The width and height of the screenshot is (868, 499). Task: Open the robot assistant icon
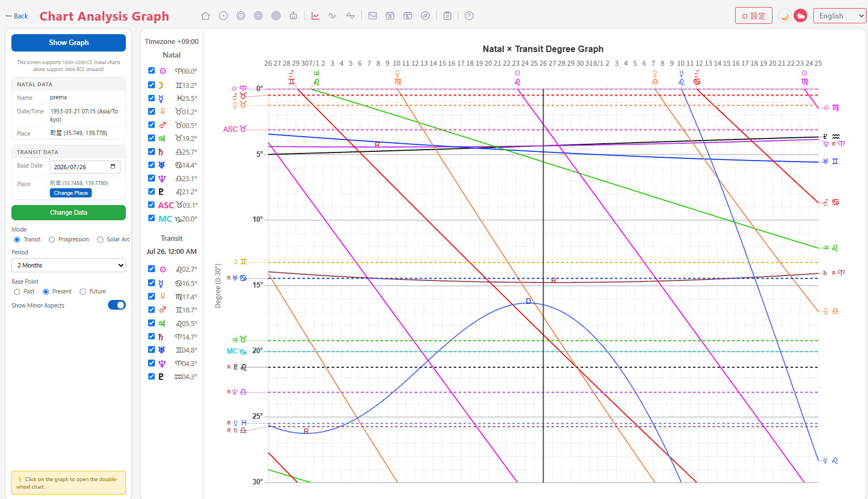pos(293,16)
